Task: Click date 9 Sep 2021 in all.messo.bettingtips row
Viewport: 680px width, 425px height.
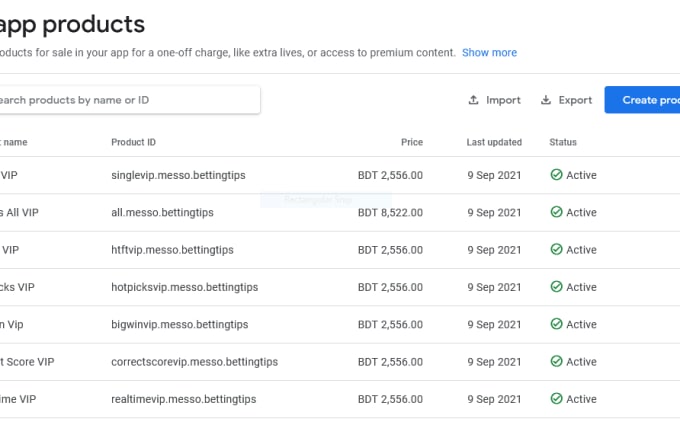Action: click(x=494, y=212)
